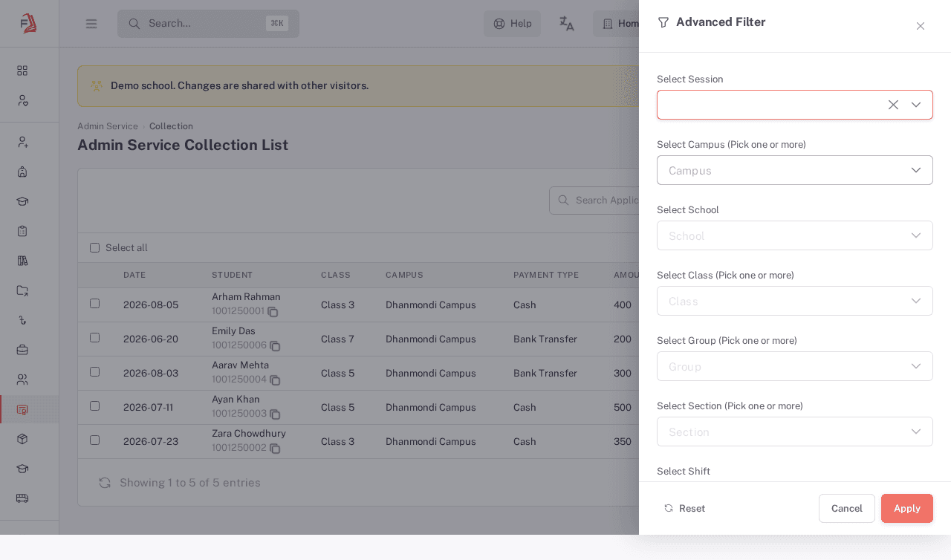Check the row for Emily Das

(x=94, y=338)
